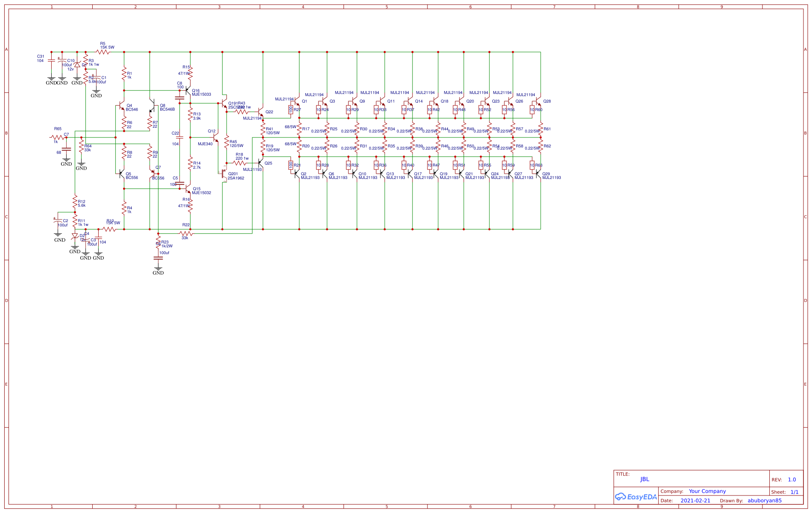Click the Your Company field
This screenshot has height=513, width=812.
(708, 491)
